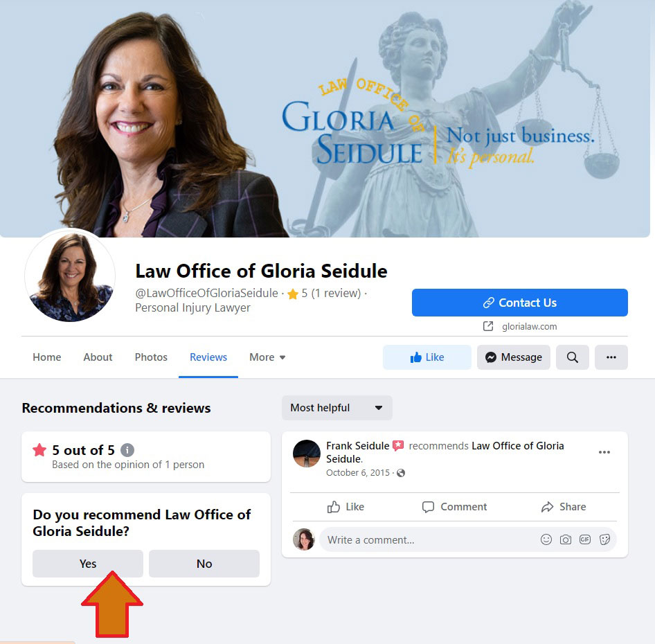The height and width of the screenshot is (644, 655).
Task: Go to the Home tab
Action: (x=47, y=357)
